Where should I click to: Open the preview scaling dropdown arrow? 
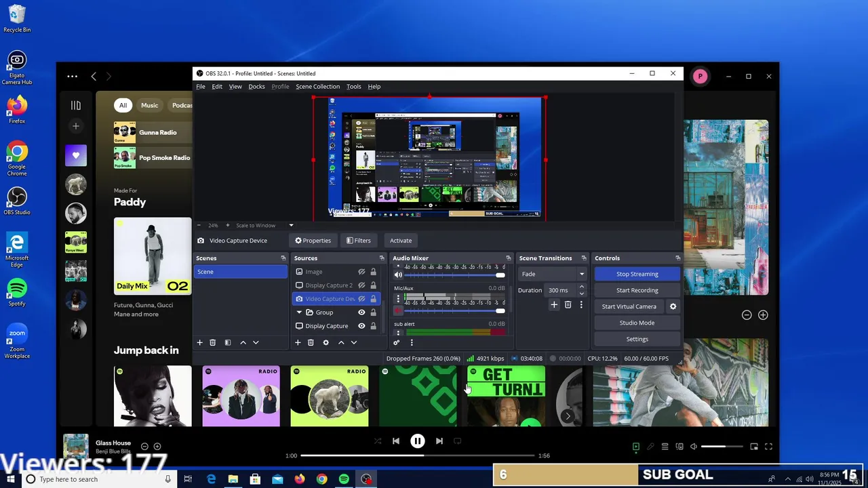coord(292,226)
